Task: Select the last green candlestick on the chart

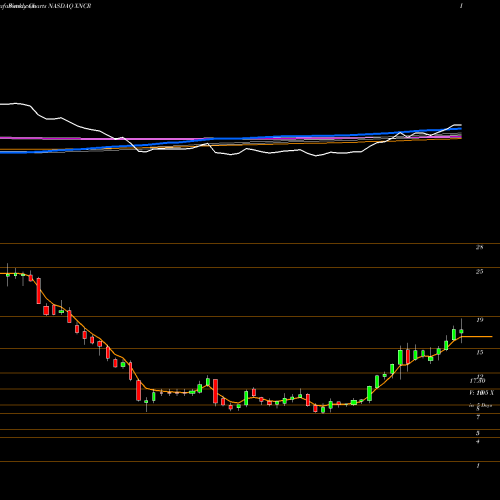Action: pyautogui.click(x=461, y=331)
